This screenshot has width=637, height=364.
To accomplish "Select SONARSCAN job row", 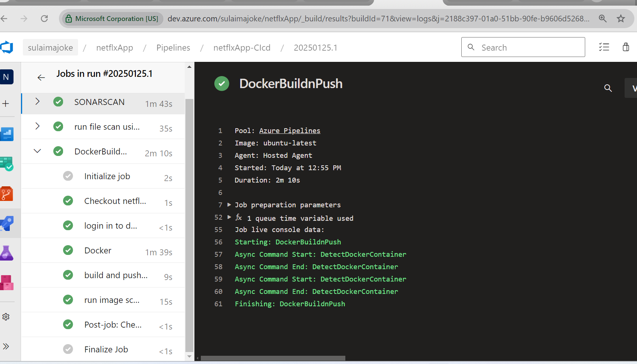I will click(103, 103).
